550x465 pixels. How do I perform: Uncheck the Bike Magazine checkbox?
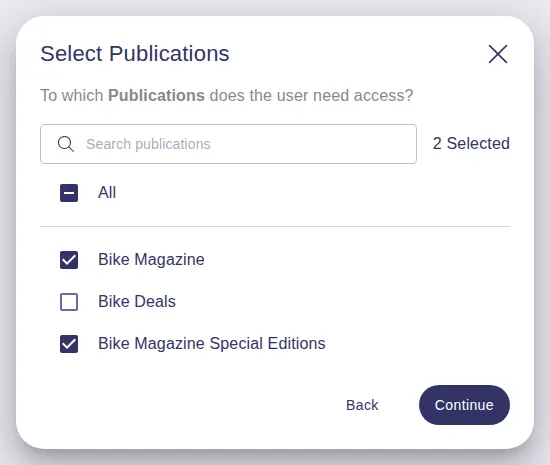69,260
